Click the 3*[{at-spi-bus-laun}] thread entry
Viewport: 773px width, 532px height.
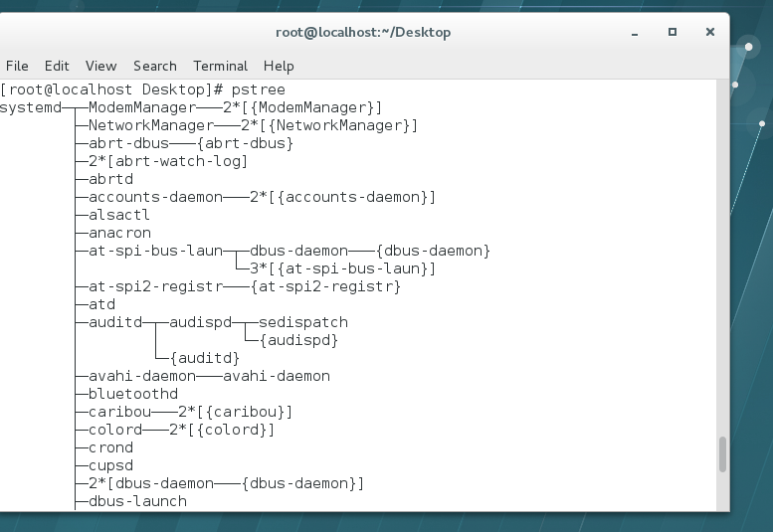click(342, 268)
